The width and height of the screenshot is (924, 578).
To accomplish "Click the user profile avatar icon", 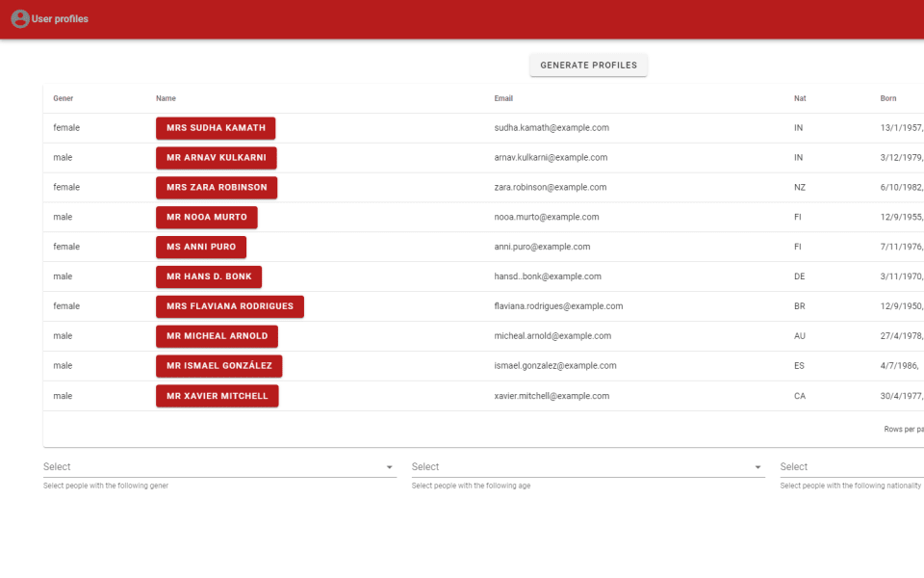I will pyautogui.click(x=20, y=19).
